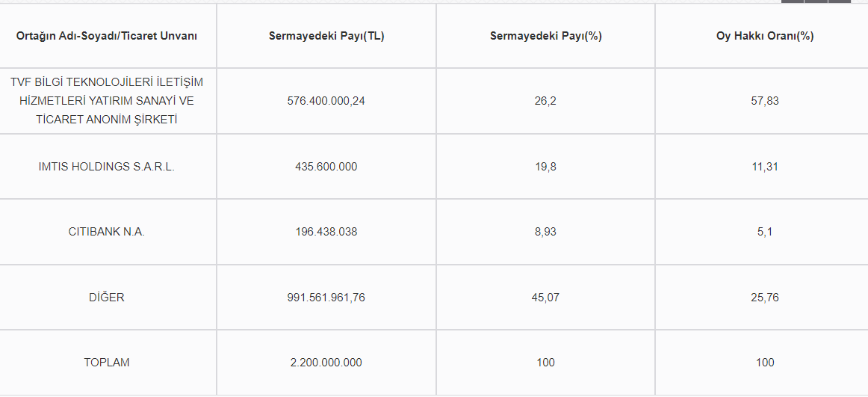Click the 991.561.961,76 amount cell

tap(326, 298)
